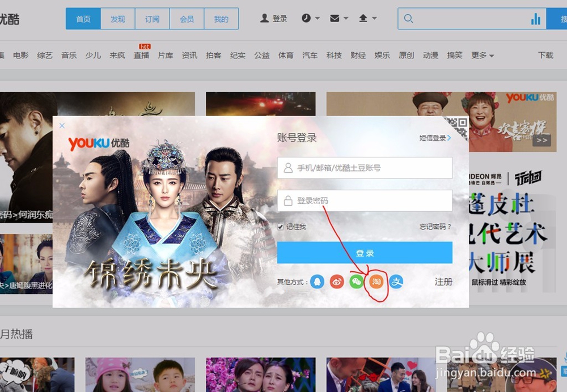Log in with the Alipay icon
The width and height of the screenshot is (567, 392).
[x=396, y=282]
